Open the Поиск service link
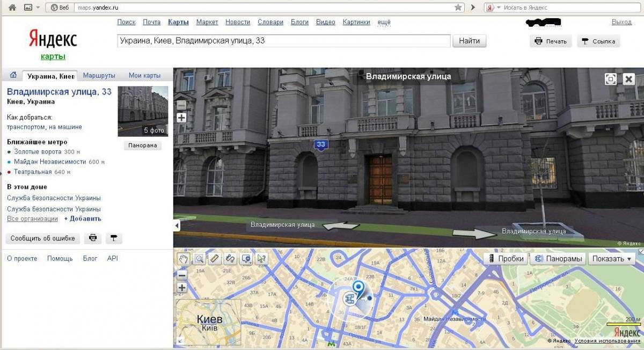 (126, 22)
